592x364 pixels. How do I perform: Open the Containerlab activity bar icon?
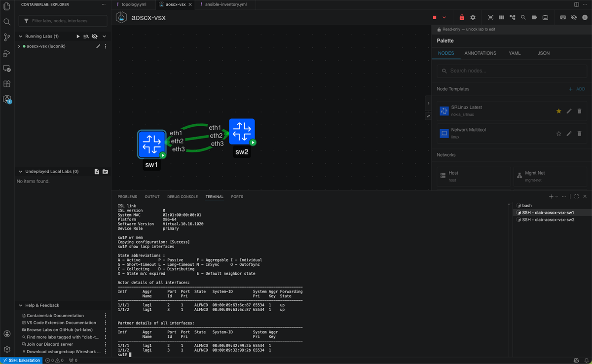point(7,99)
